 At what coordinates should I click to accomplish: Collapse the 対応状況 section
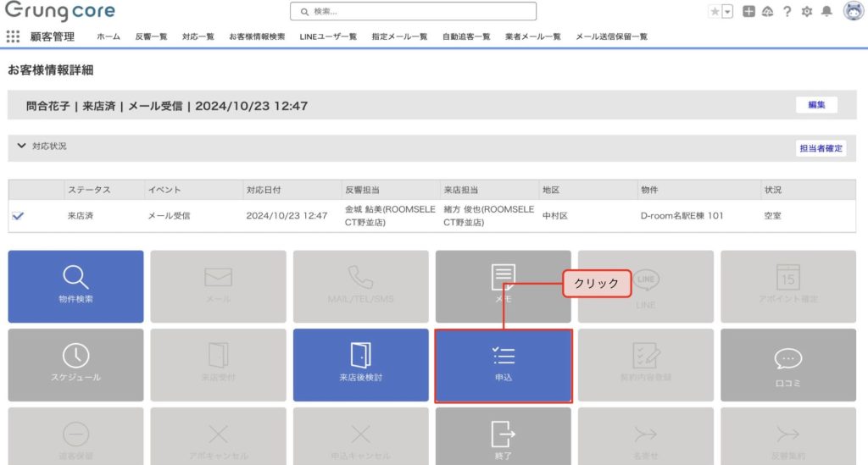pos(21,146)
